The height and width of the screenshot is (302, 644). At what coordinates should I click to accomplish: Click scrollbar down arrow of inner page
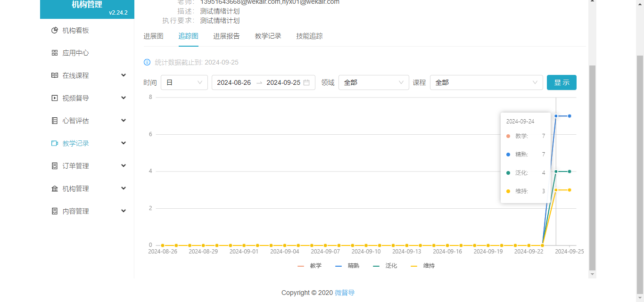point(593,274)
